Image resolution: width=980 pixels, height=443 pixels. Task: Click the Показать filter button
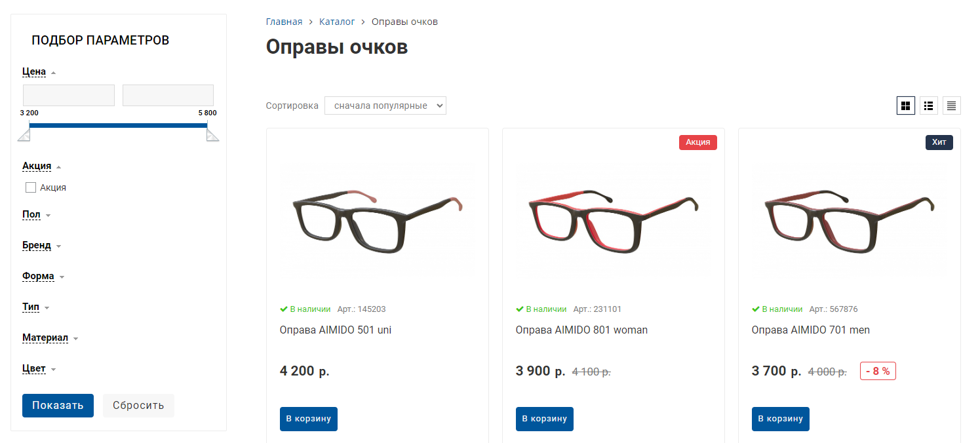click(x=58, y=406)
